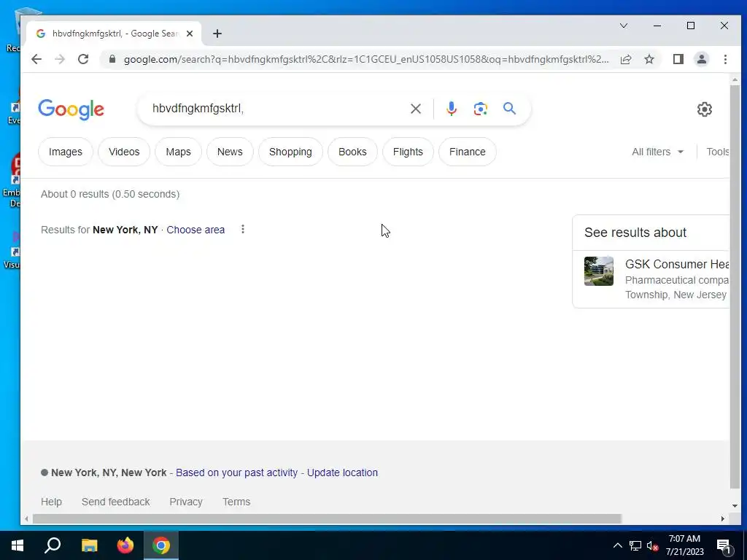Viewport: 747px width, 560px height.
Task: Click the vertical scrollbar thumb
Action: pos(735,287)
